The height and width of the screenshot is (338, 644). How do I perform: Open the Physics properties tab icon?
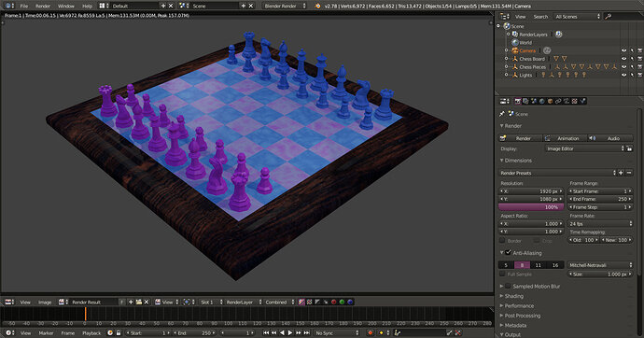(582, 101)
